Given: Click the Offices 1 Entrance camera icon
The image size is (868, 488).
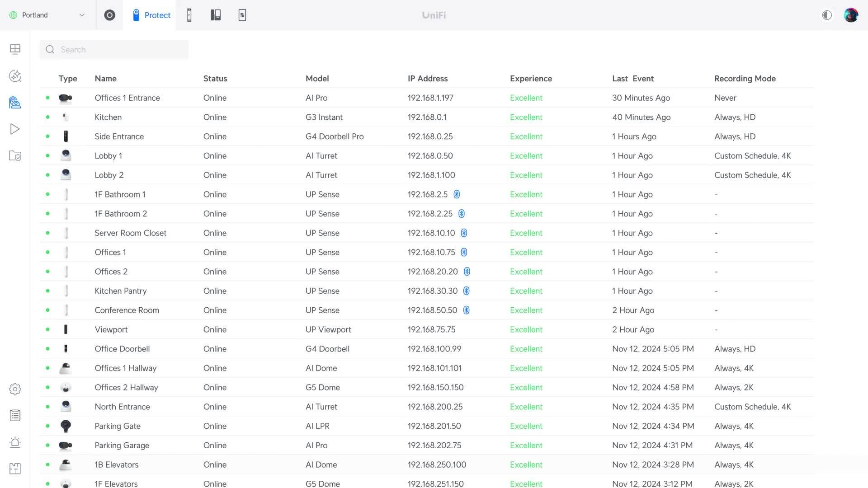Looking at the screenshot, I should (x=66, y=98).
